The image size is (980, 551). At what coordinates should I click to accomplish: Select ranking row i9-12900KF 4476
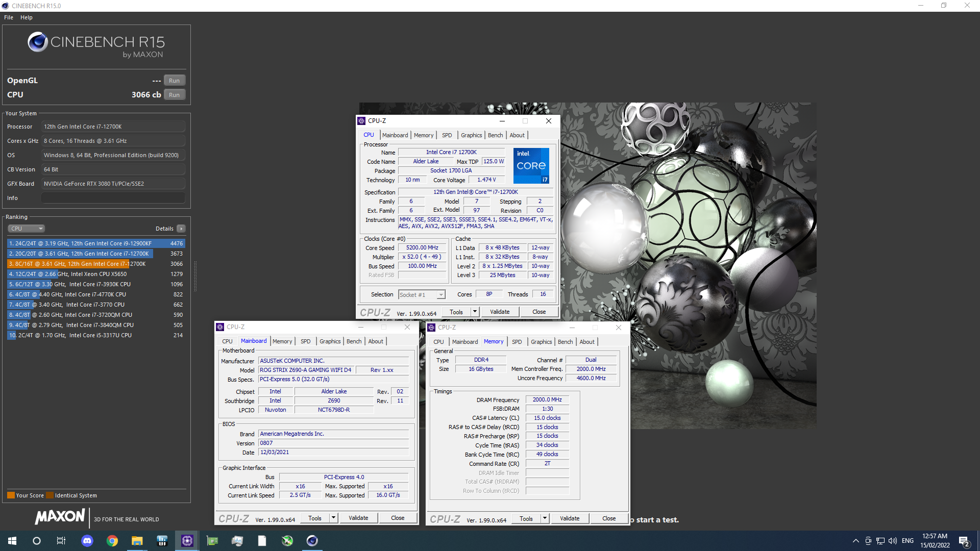[96, 243]
